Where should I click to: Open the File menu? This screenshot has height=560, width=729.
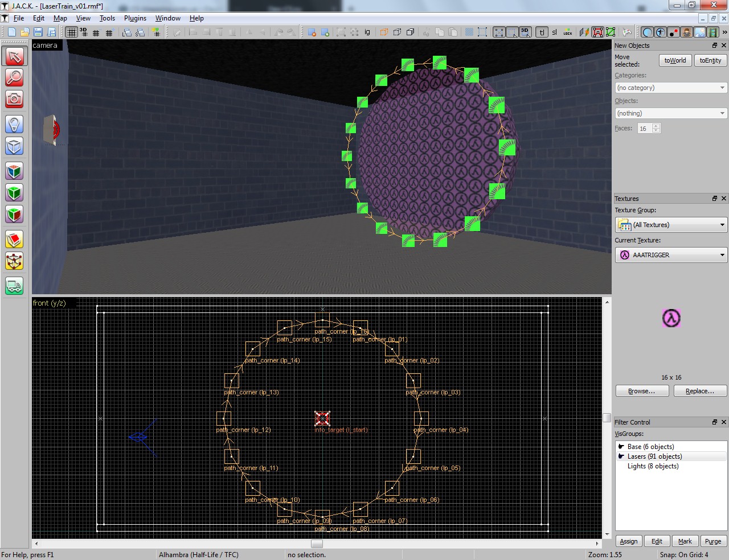(x=19, y=18)
